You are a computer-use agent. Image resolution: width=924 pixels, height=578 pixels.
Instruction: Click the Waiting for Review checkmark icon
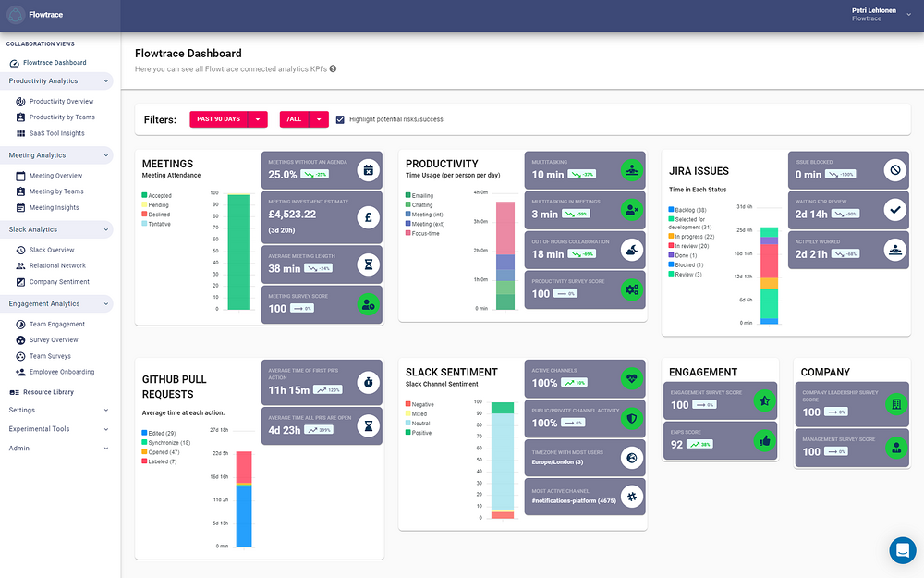(895, 210)
